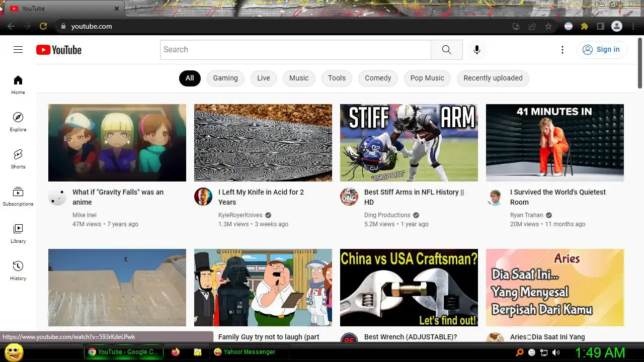Open the YouTube hamburger guide menu
The height and width of the screenshot is (362, 644).
pyautogui.click(x=18, y=49)
